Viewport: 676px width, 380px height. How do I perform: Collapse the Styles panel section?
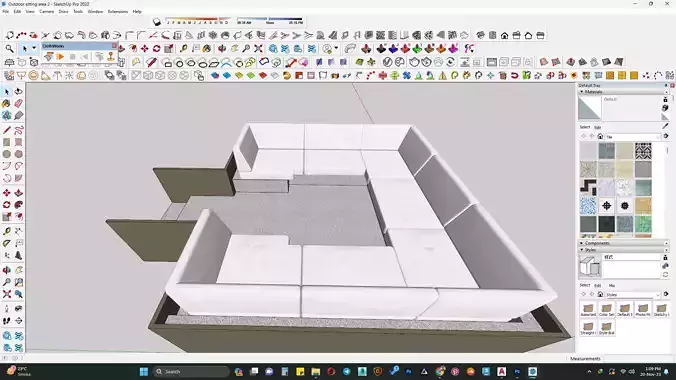click(x=582, y=250)
